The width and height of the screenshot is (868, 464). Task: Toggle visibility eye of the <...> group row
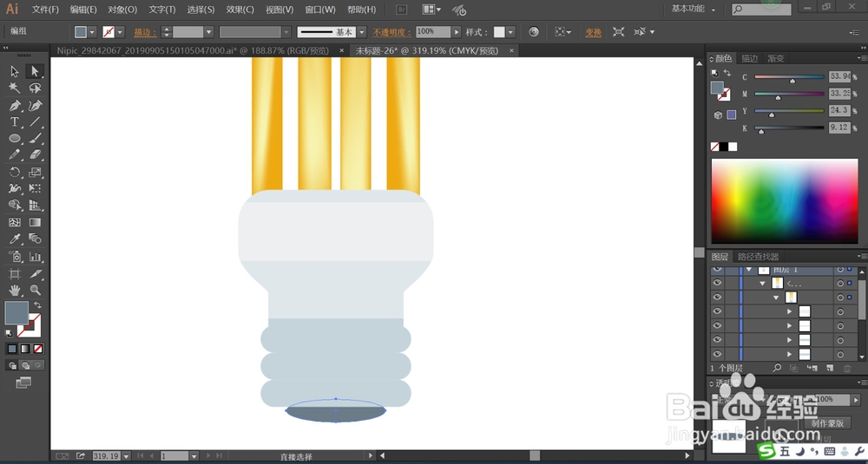(718, 283)
